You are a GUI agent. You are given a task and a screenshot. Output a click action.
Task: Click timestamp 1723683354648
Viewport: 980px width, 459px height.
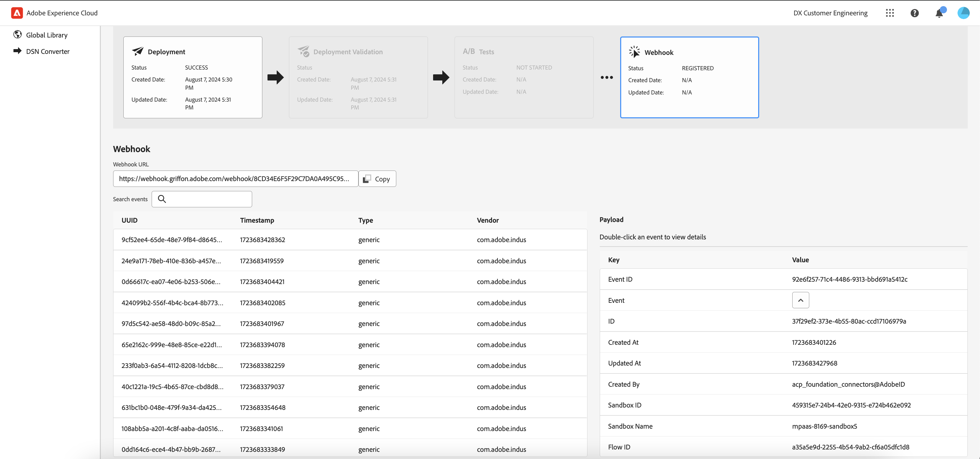pyautogui.click(x=262, y=407)
